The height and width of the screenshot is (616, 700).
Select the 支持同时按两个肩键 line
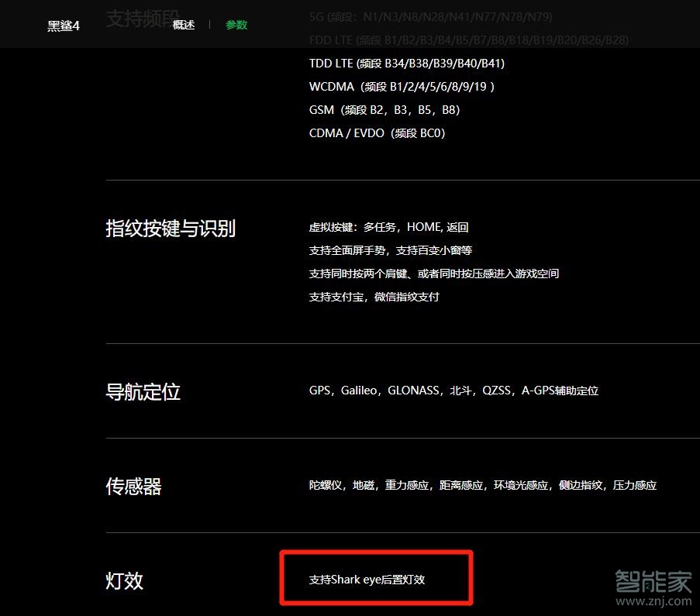[434, 274]
